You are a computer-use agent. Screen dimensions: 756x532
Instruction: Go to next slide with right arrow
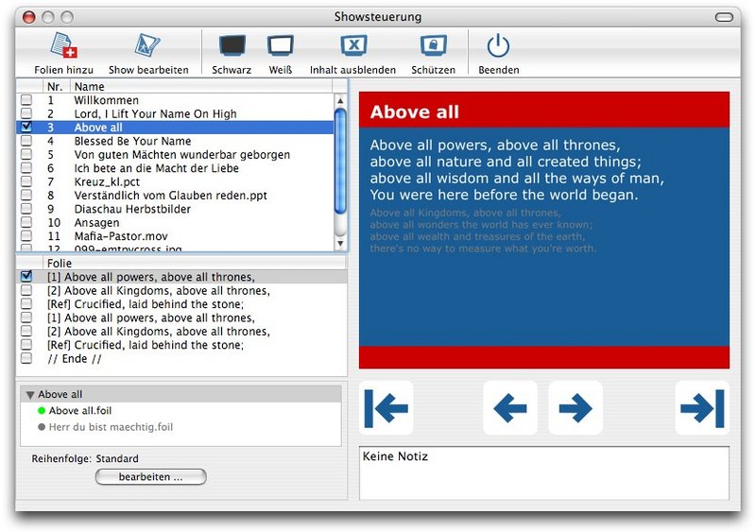click(x=576, y=408)
